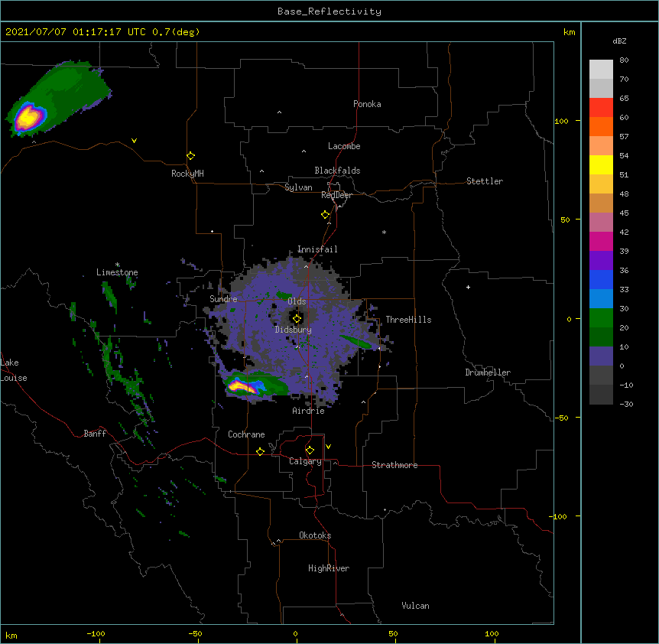Click the Lacombe city label
Screen dimensions: 659x644
coord(344,146)
